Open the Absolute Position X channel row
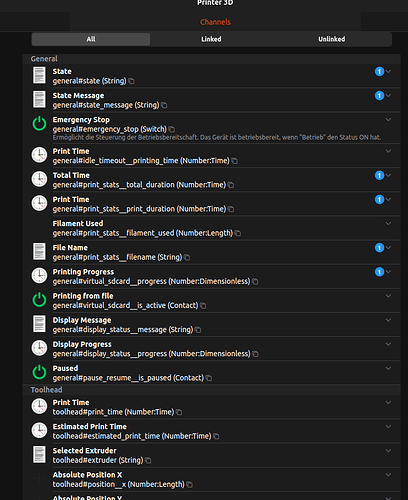This screenshot has width=408, height=500. [212, 479]
